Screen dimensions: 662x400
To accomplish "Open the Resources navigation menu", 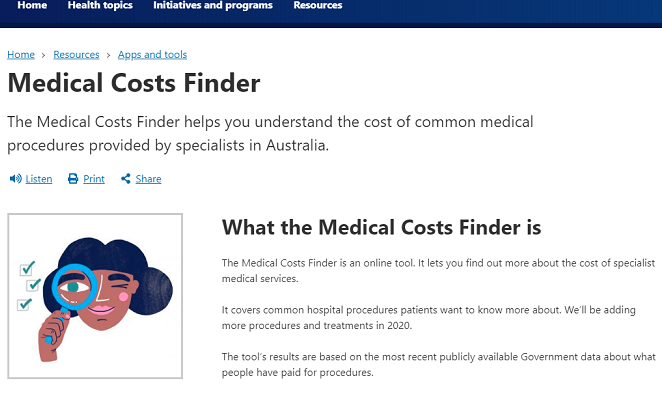I will [x=318, y=5].
